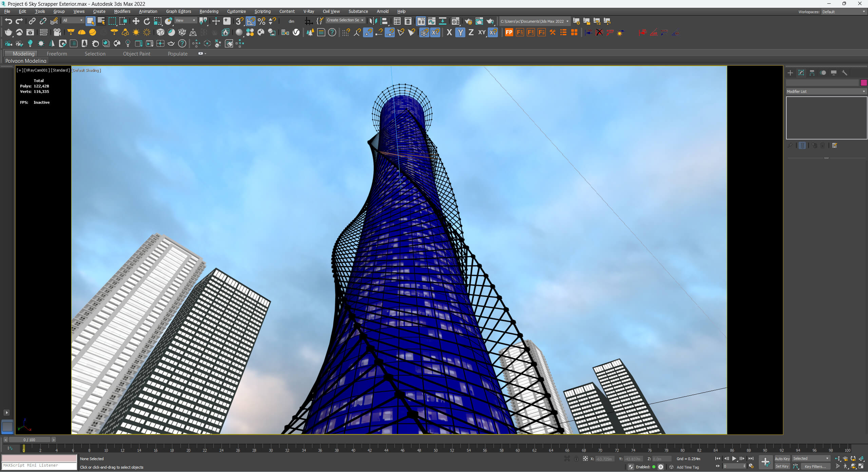Open the Hierarchy panel icon
The image size is (868, 472).
[812, 73]
